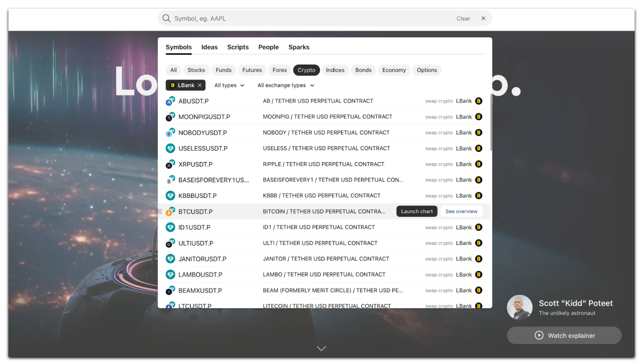Click LBank logo in MOONPIGUSDT.P row
Image resolution: width=642 pixels, height=364 pixels.
click(x=479, y=117)
